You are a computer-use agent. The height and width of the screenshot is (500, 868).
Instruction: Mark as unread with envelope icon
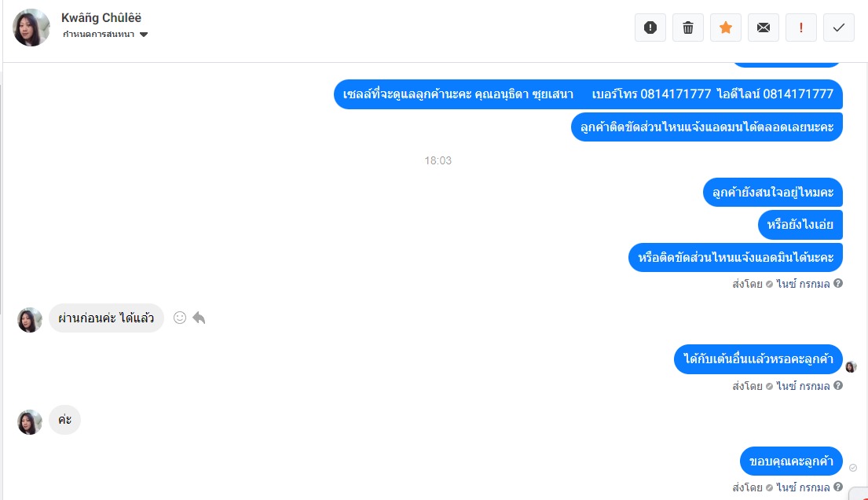click(x=763, y=28)
